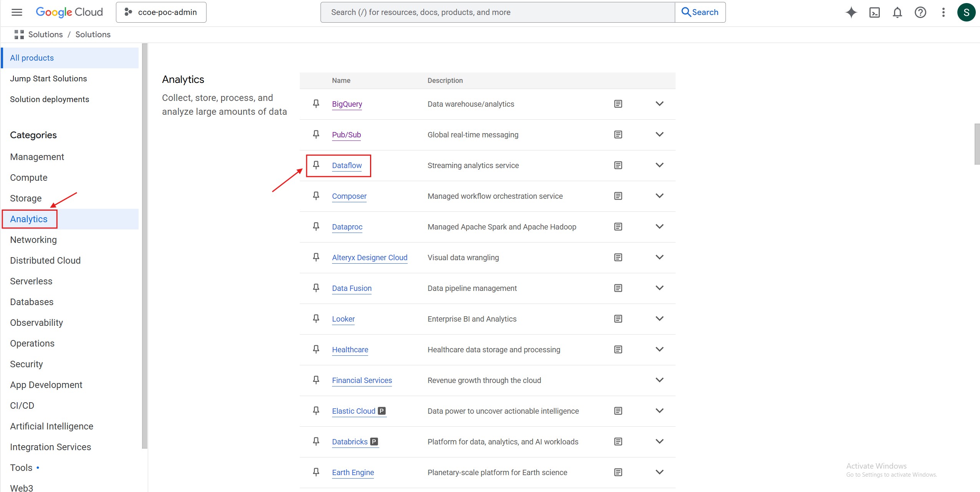This screenshot has height=492, width=980.
Task: Open the Healthcare product link
Action: [350, 350]
